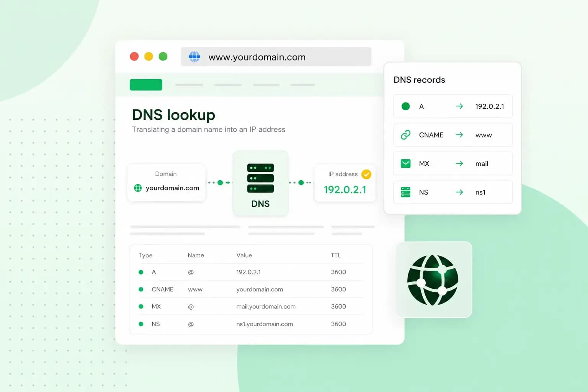Image resolution: width=588 pixels, height=392 pixels.
Task: Click the green window dot
Action: coord(163,57)
